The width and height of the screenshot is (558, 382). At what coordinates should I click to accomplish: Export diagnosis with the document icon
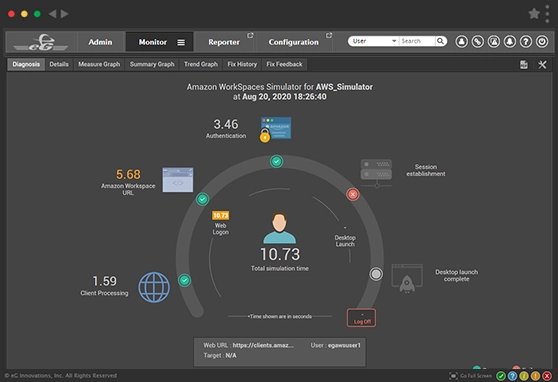click(x=523, y=64)
